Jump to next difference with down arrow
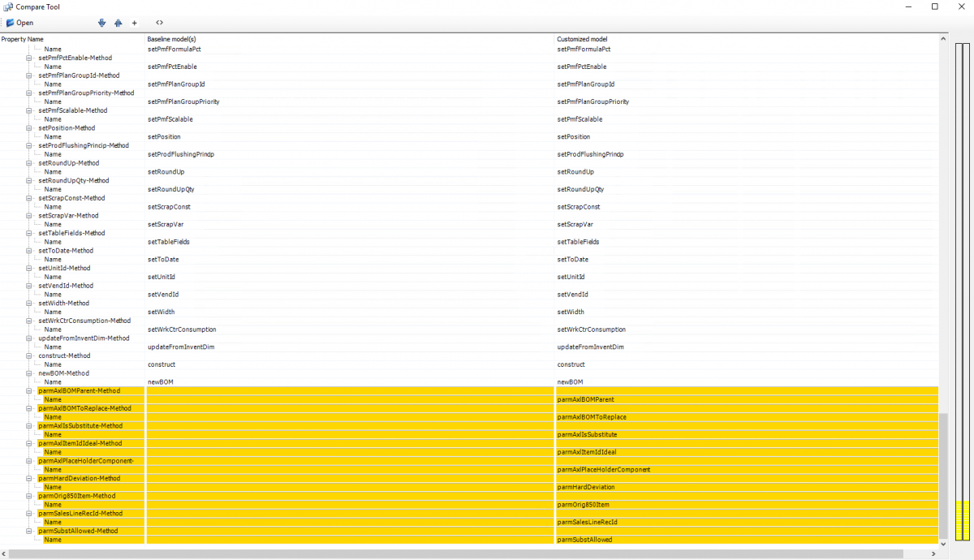The height and width of the screenshot is (560, 974). tap(101, 23)
